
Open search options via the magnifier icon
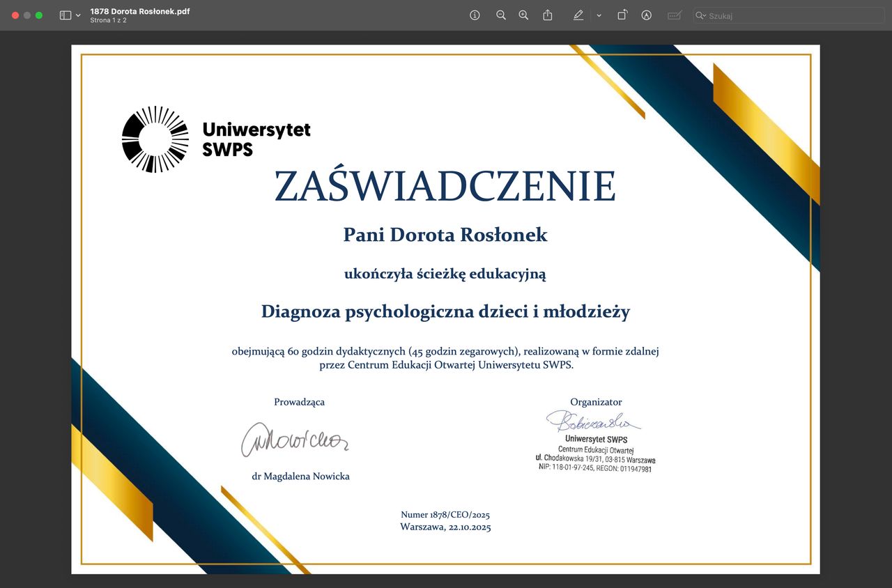(700, 15)
